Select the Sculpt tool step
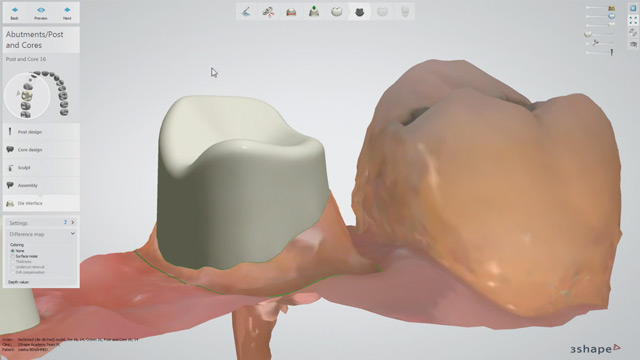Image resolution: width=640 pixels, height=360 pixels. [41, 167]
